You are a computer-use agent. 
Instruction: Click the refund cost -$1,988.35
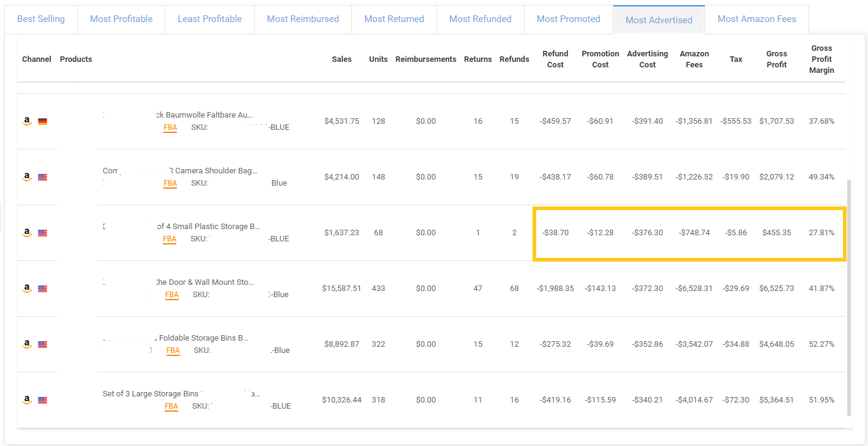coord(555,289)
